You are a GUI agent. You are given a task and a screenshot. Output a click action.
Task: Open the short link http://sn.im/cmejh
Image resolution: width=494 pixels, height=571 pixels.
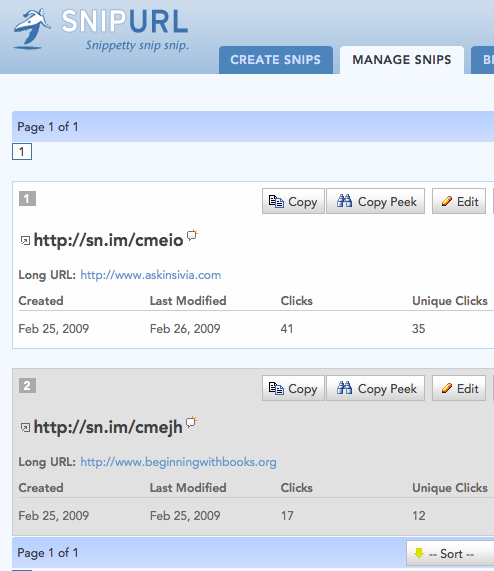pyautogui.click(x=108, y=427)
